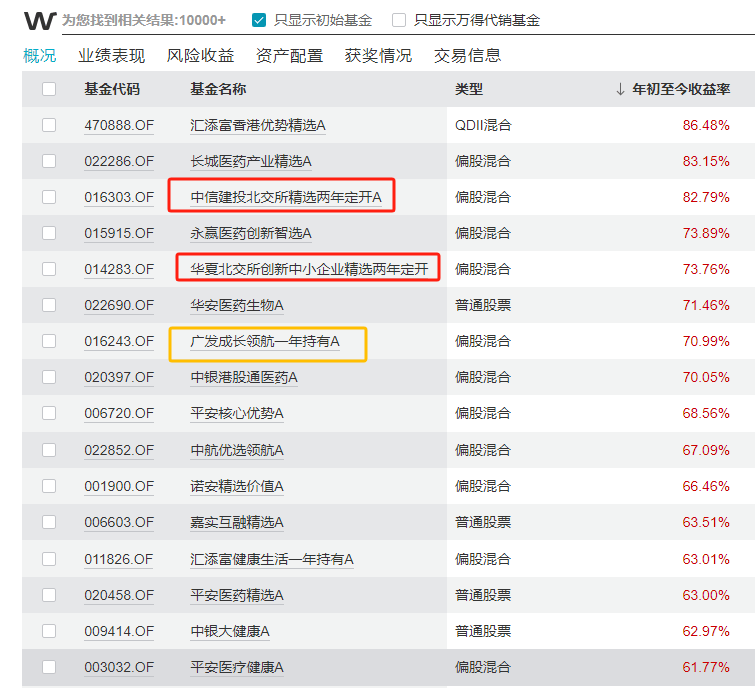Open fund 汇添富健康生活一年持有A
The height and width of the screenshot is (688, 755).
(x=272, y=559)
